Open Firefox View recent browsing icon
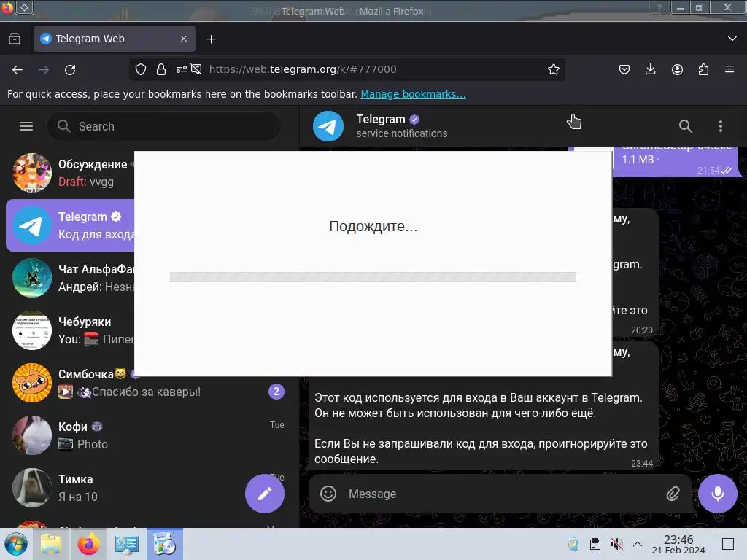The width and height of the screenshot is (747, 560). (x=15, y=39)
